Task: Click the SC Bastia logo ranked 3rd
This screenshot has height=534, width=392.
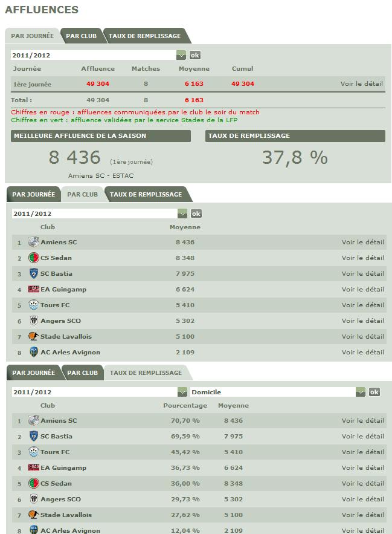Action: click(x=34, y=273)
